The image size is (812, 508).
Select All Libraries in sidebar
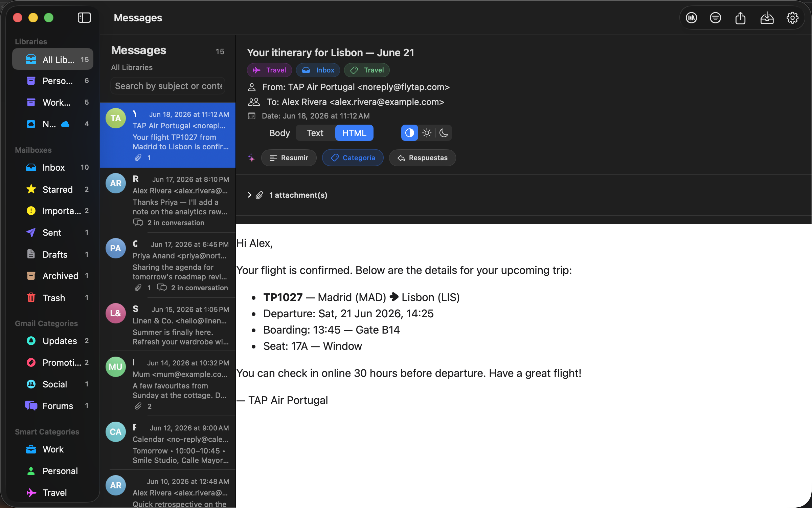coord(53,59)
